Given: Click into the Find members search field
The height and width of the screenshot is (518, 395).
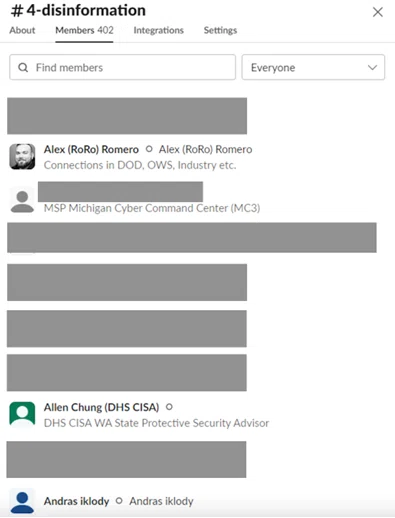Looking at the screenshot, I should coord(123,67).
